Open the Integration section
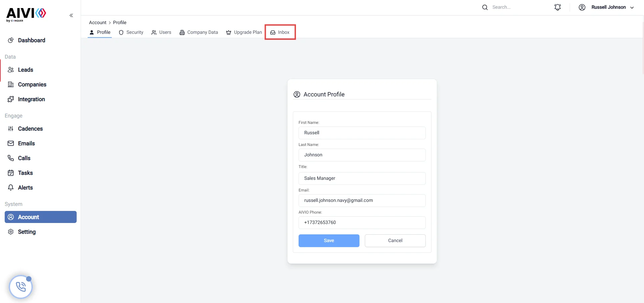This screenshot has width=644, height=303. 31,99
